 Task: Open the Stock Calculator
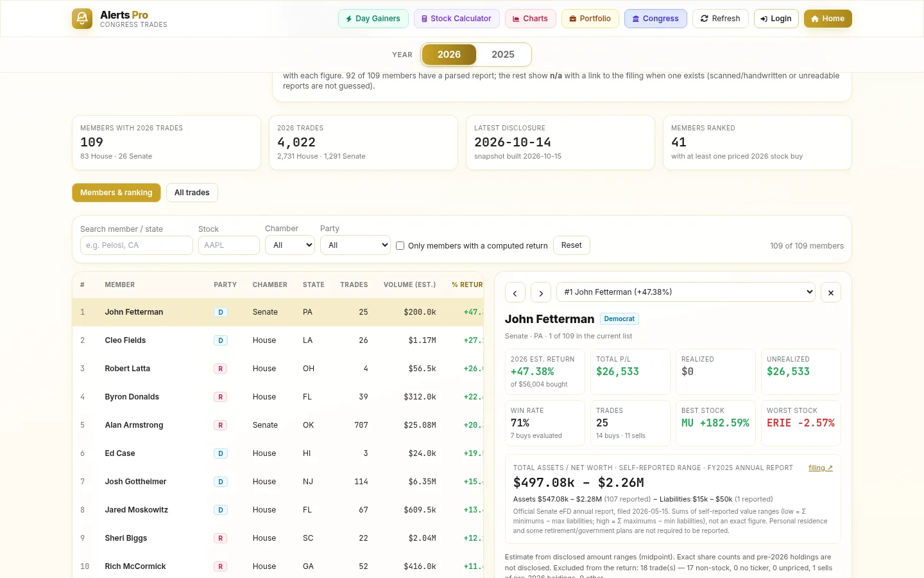[x=456, y=19]
